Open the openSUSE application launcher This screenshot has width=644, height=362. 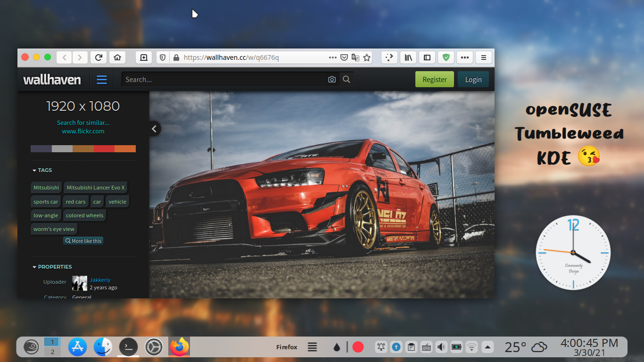[31, 347]
